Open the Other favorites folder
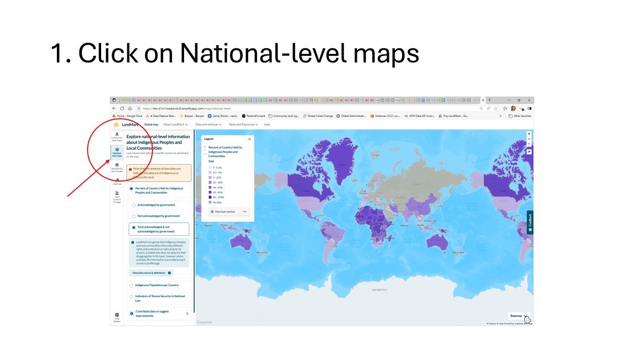 coord(520,116)
